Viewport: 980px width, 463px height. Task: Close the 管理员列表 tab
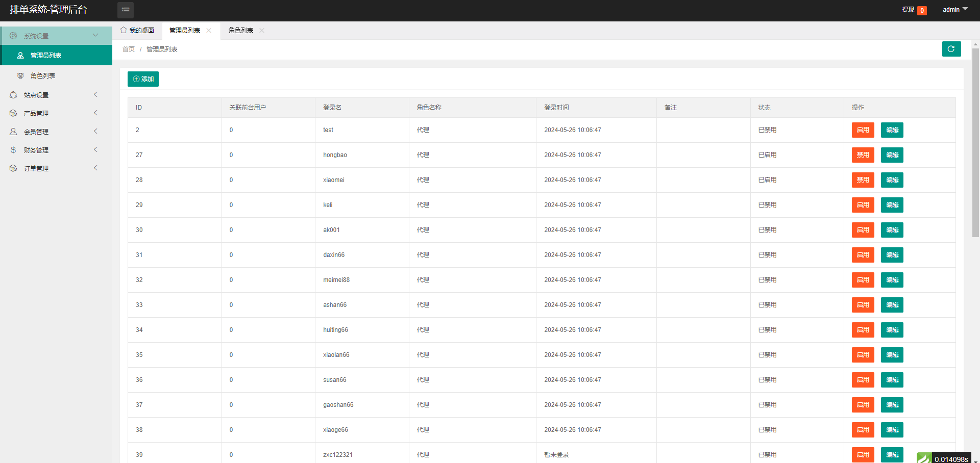coord(209,31)
